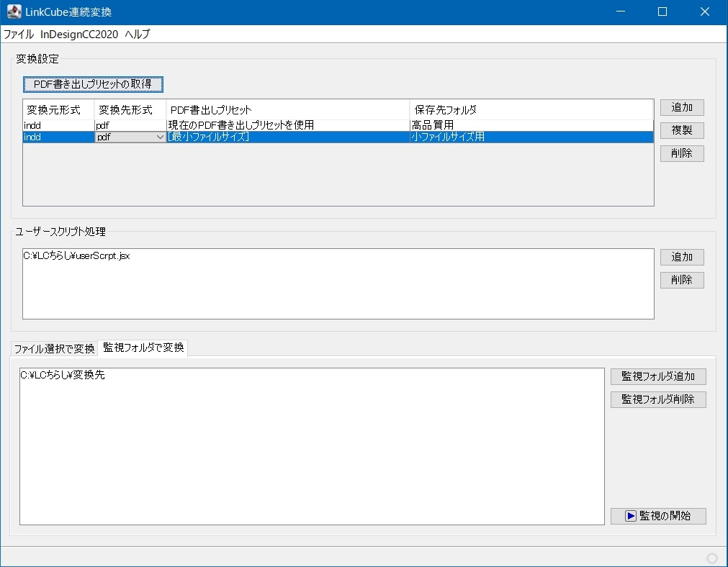
Task: Start monitoring with the 監視の開始 button
Action: tap(658, 516)
